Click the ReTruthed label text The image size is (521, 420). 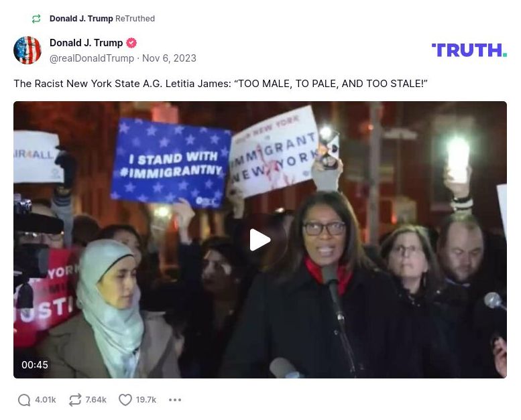coord(135,19)
